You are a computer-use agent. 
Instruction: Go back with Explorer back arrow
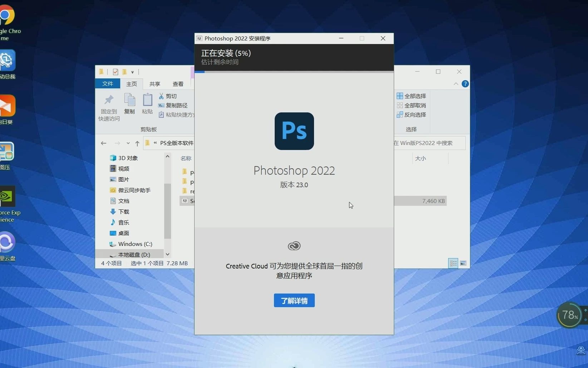[104, 143]
